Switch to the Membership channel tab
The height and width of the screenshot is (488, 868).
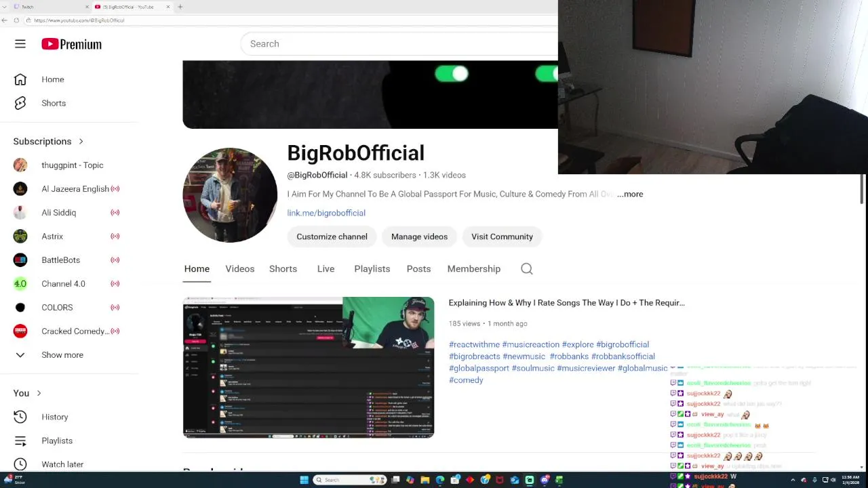point(474,269)
